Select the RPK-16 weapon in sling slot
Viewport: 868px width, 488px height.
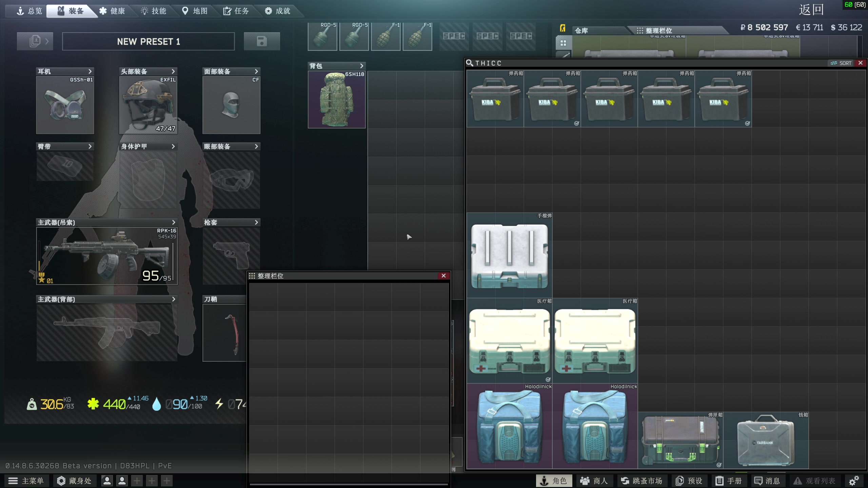[107, 256]
